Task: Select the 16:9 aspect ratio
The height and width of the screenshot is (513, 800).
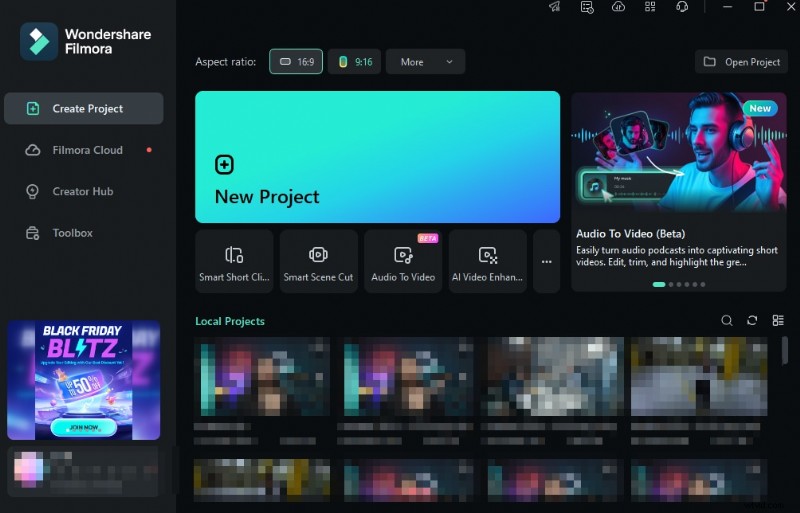Action: click(x=296, y=62)
